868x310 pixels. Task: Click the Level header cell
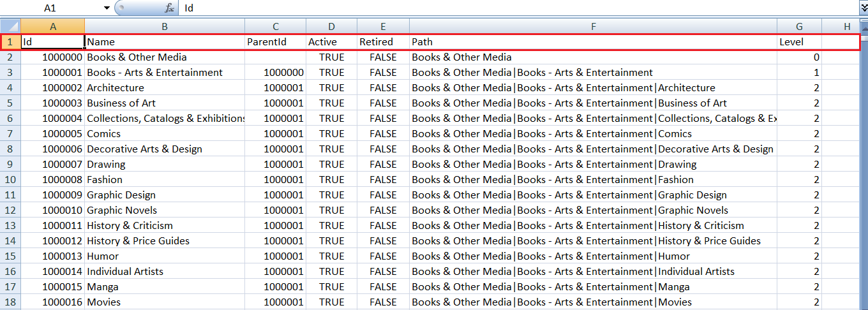[799, 42]
